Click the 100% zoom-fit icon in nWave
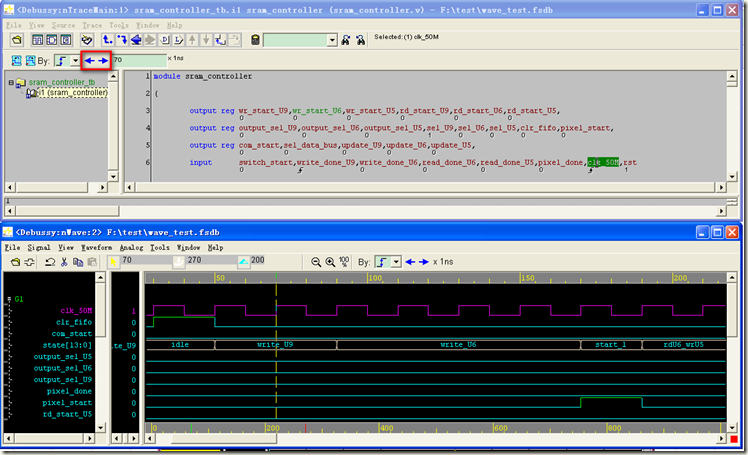Image resolution: width=748 pixels, height=455 pixels. click(x=344, y=261)
